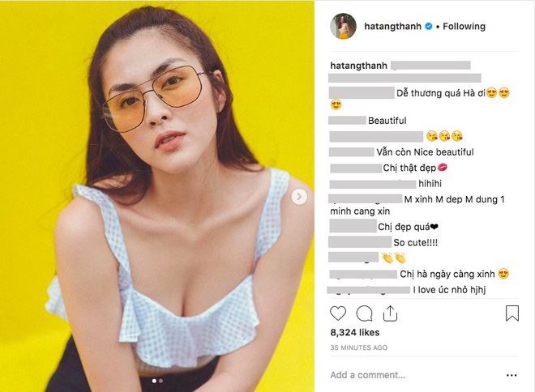Viewport: 535px width, 392px height.
Task: Select the first carousel dot indicator
Action: 154,380
